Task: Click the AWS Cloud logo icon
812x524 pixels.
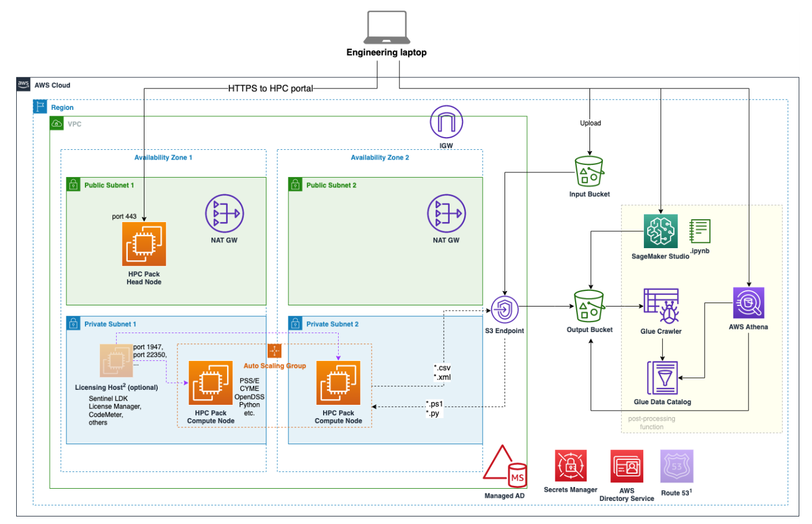Action: (x=23, y=84)
